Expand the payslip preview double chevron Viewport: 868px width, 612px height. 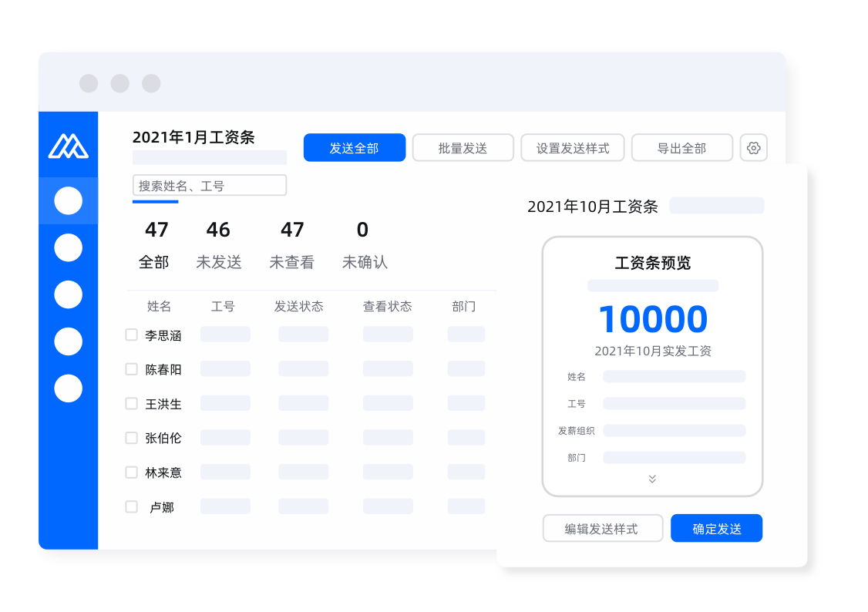[652, 479]
